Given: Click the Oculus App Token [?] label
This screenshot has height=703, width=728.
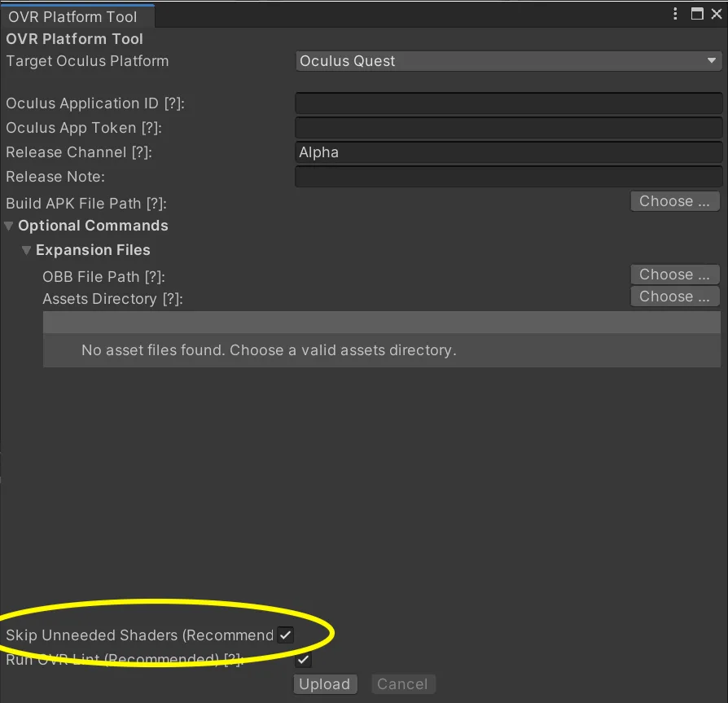Looking at the screenshot, I should click(x=84, y=128).
